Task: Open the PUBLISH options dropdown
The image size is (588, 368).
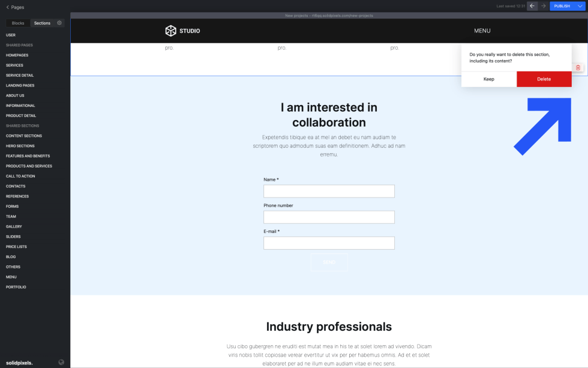Action: coord(579,5)
